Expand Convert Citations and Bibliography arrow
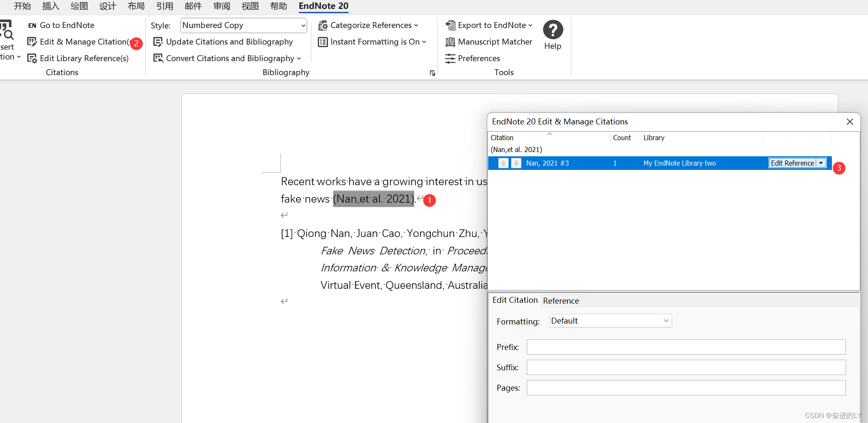Viewport: 868px width, 423px height. tap(299, 59)
